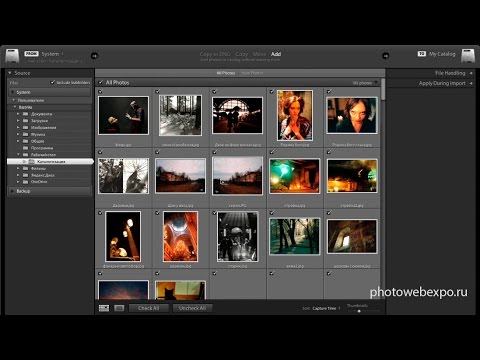Click the Загрузки folder icon
This screenshot has width=480, height=360.
[x=25, y=121]
